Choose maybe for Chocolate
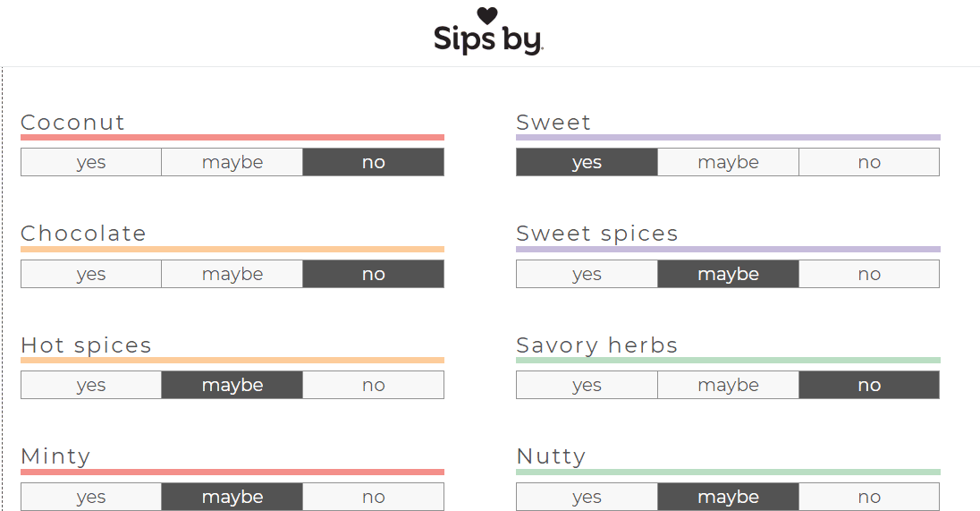 [x=232, y=274]
